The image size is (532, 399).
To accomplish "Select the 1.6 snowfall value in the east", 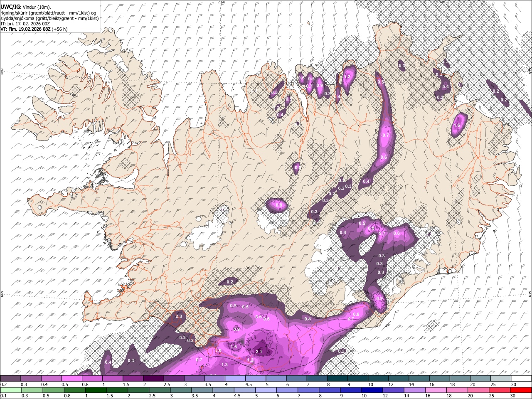I will 457,125.
